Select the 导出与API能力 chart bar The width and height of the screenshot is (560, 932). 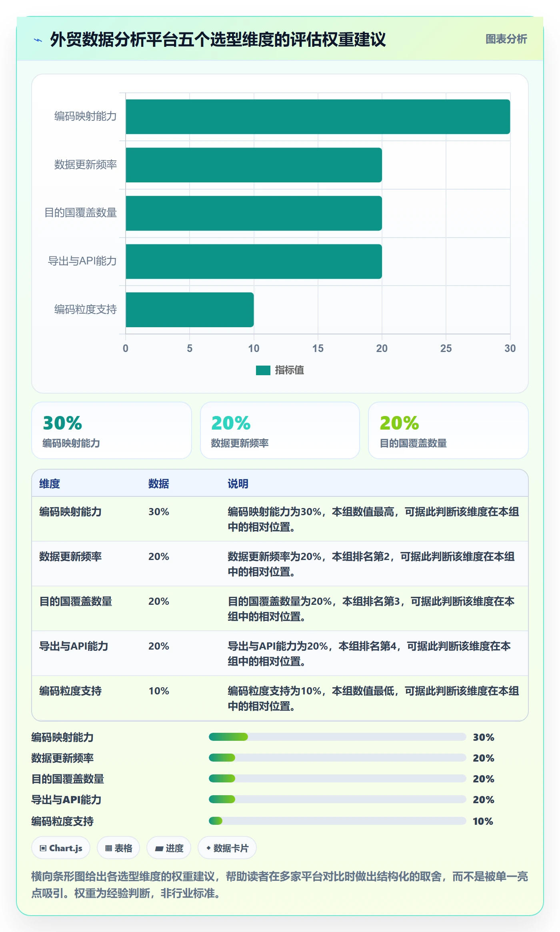coord(254,261)
